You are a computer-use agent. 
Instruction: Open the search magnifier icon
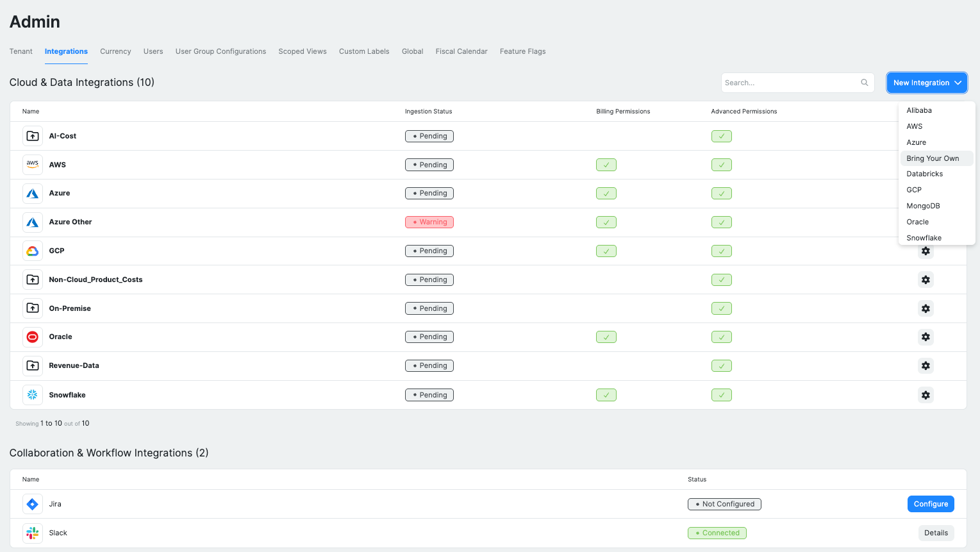(864, 82)
